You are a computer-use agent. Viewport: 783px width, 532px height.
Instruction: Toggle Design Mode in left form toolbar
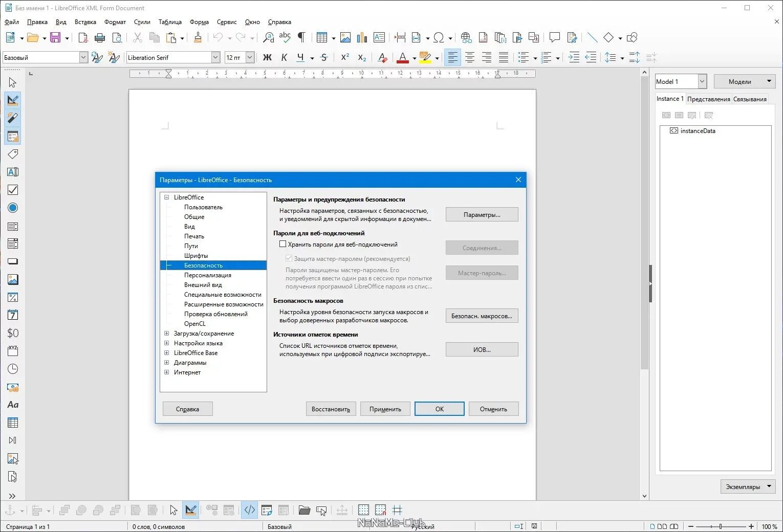click(x=13, y=100)
